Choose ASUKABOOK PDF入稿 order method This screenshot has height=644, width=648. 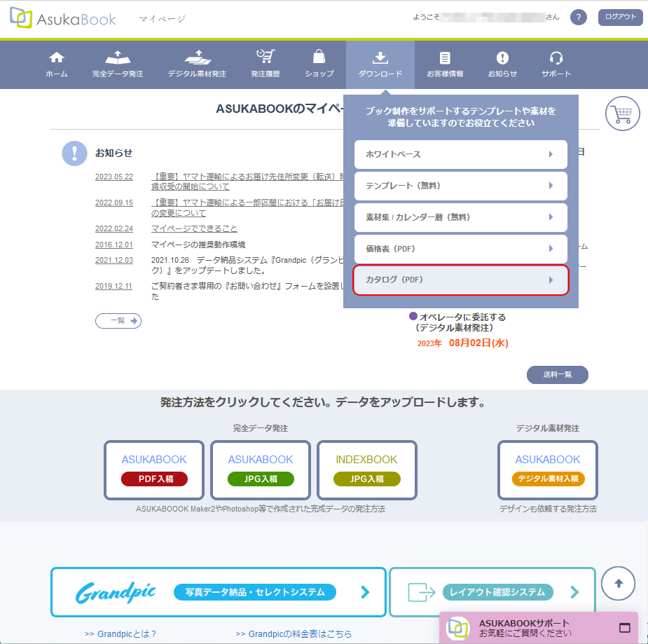click(154, 470)
